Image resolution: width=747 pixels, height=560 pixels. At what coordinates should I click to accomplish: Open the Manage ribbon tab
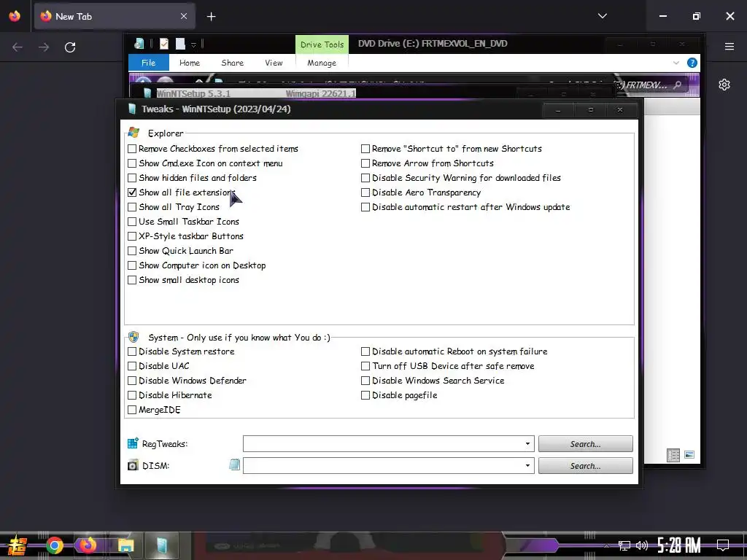(322, 63)
